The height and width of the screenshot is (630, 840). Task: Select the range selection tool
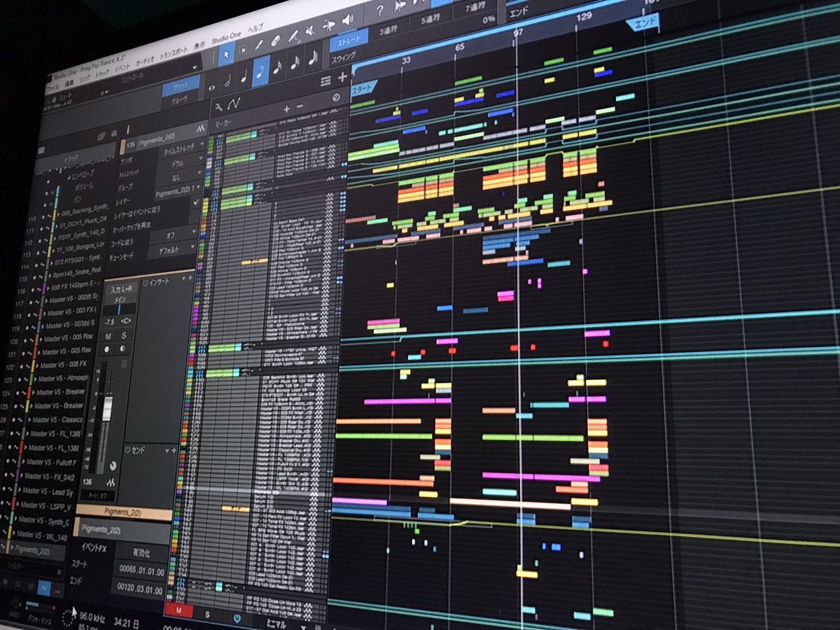pos(244,50)
